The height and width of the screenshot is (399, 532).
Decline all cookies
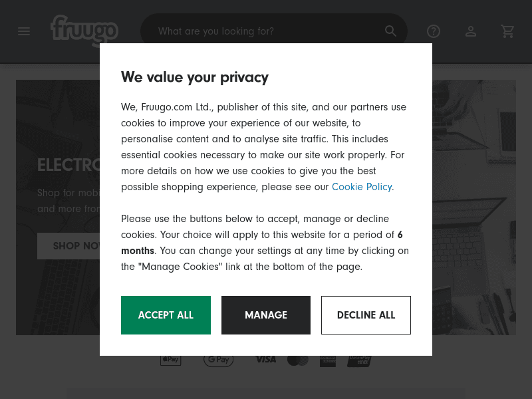click(x=366, y=315)
